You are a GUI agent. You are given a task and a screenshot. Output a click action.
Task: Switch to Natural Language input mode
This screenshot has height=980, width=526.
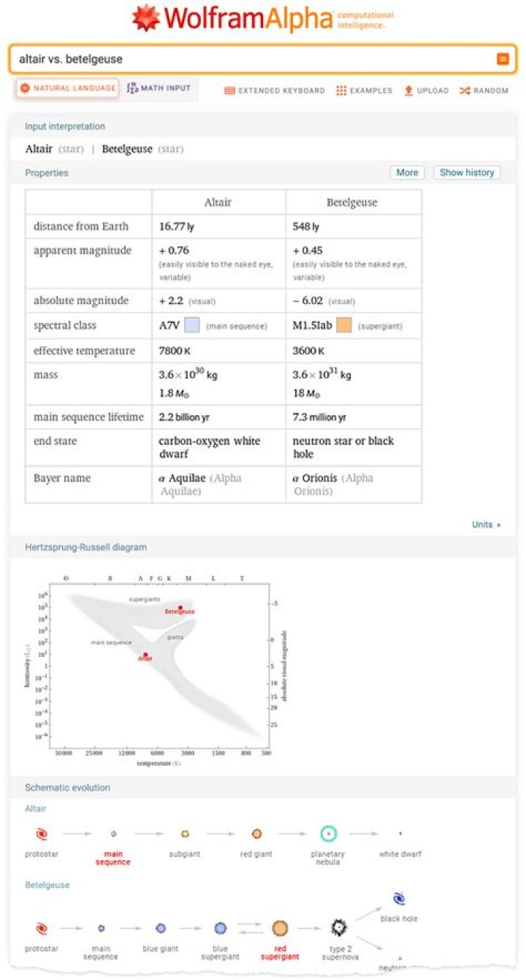(x=67, y=88)
